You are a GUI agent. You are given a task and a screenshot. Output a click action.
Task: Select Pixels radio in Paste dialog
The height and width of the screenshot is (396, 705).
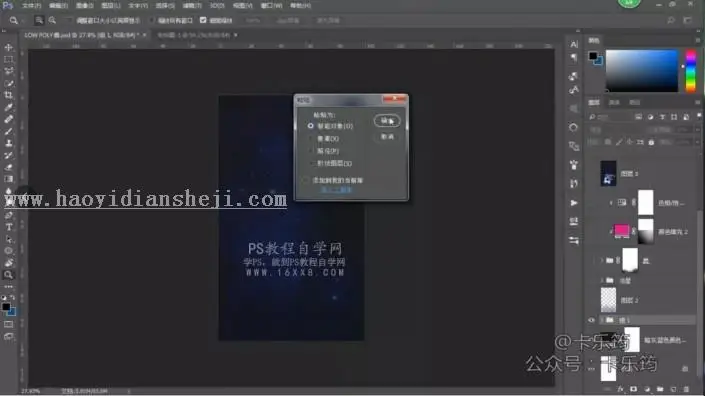point(311,139)
